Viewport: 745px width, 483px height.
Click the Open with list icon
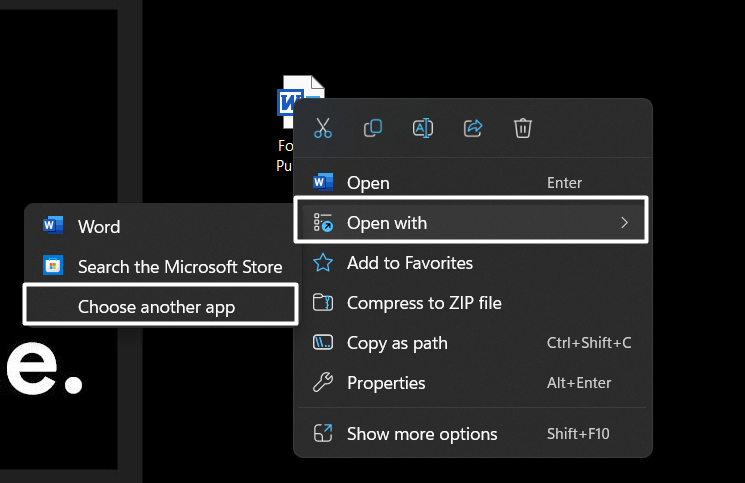pyautogui.click(x=323, y=223)
